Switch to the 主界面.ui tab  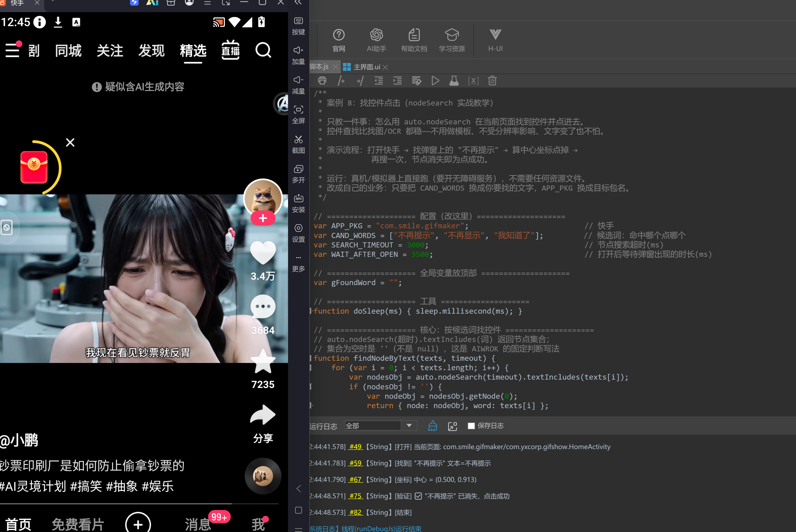(x=367, y=67)
